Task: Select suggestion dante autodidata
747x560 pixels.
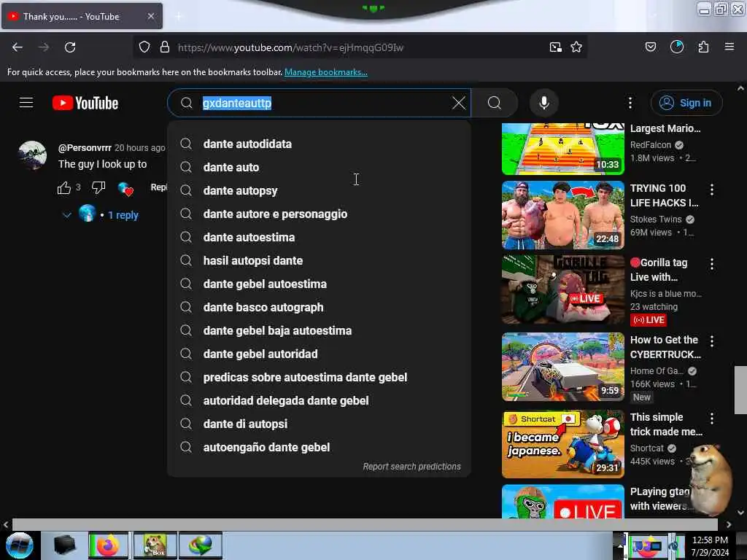Action: point(319,144)
